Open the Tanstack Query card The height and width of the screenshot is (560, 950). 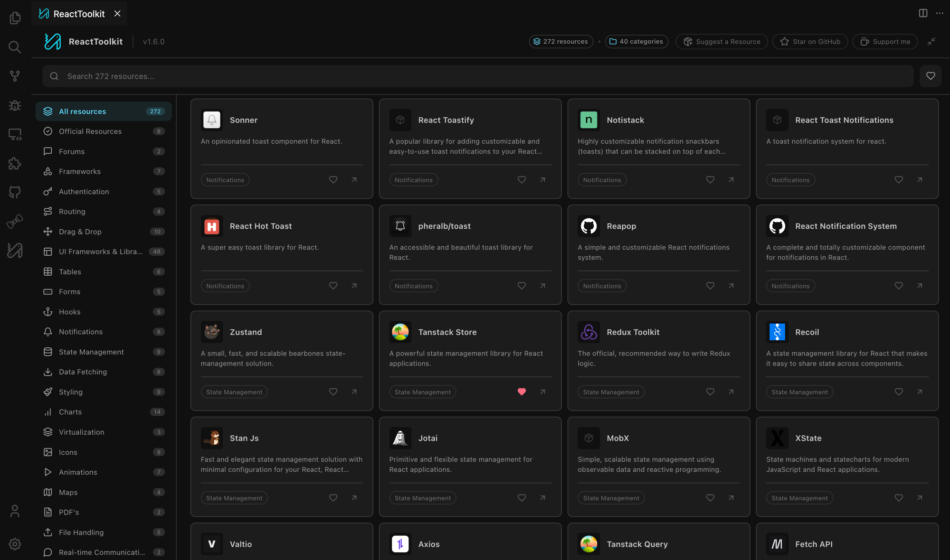point(658,542)
